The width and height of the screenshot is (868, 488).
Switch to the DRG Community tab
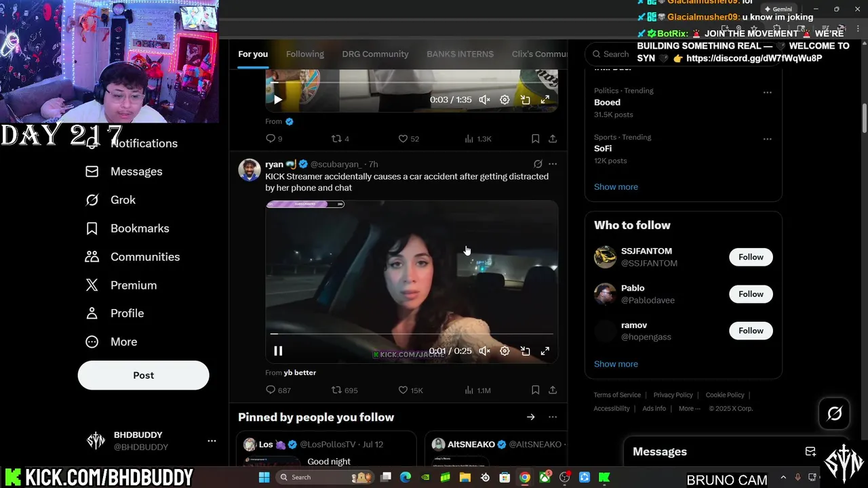[375, 54]
